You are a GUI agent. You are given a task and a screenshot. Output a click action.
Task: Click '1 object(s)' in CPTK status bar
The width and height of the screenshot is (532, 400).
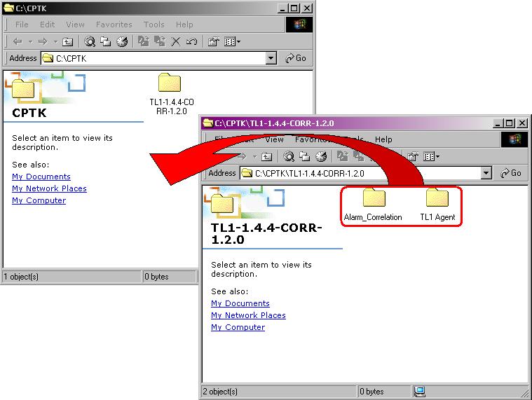[x=21, y=277]
